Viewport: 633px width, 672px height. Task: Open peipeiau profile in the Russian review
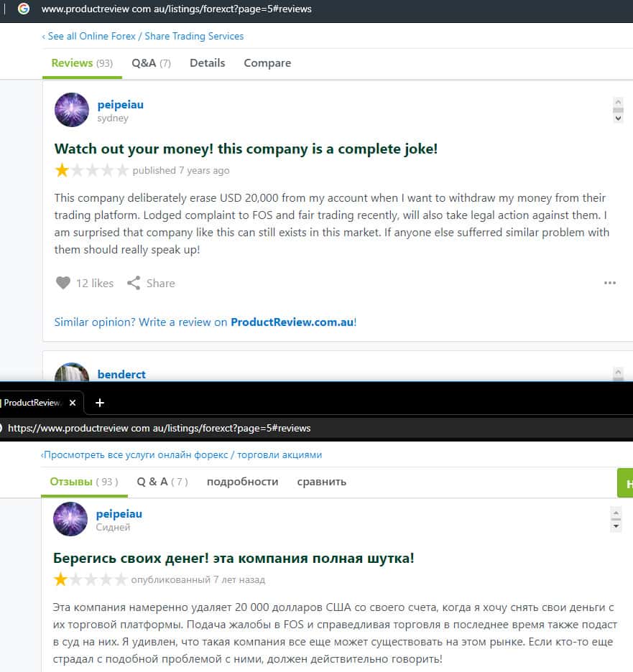(119, 514)
